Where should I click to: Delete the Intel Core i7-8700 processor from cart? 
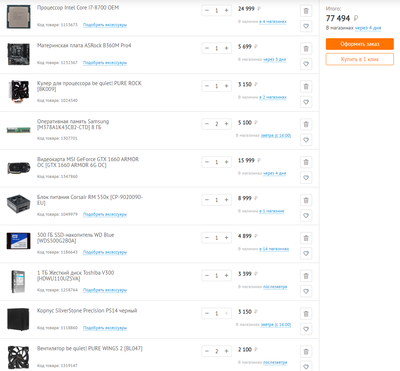coord(306,11)
